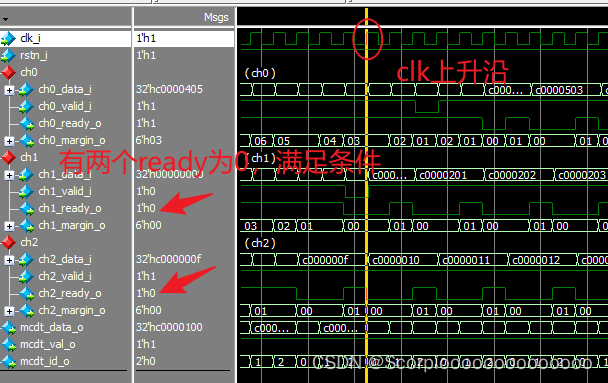This screenshot has height=383, width=608.
Task: Click the ch0_margin_o value 6'h03
Action: [x=149, y=140]
